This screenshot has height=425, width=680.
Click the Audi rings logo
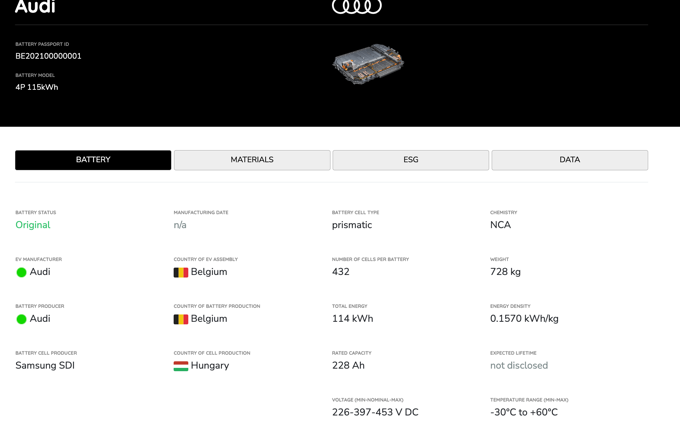click(x=356, y=6)
